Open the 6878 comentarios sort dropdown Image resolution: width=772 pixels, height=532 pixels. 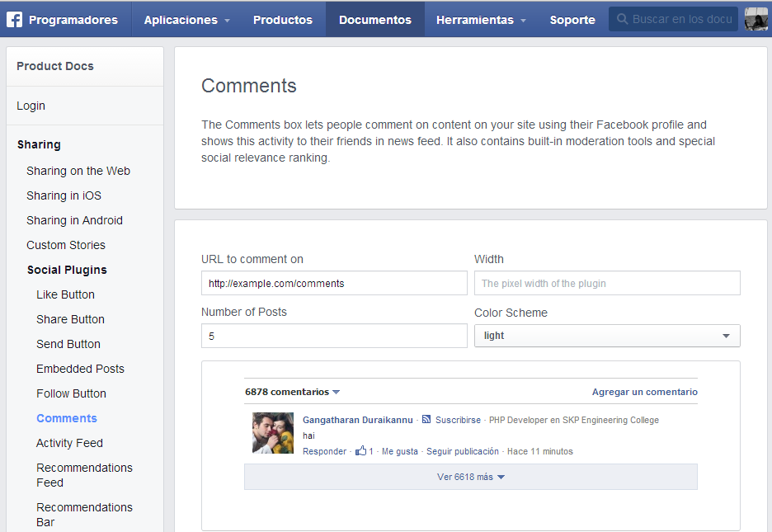293,392
